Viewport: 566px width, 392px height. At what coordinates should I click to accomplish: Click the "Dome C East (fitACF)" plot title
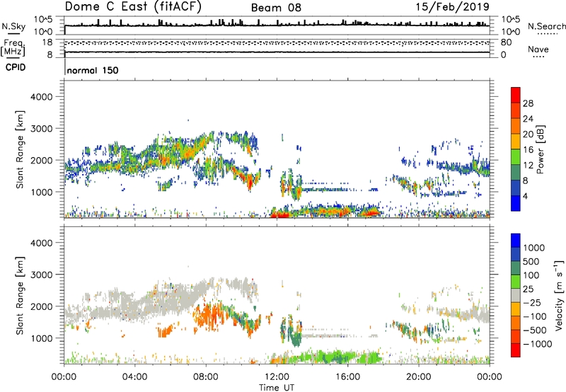pos(133,7)
